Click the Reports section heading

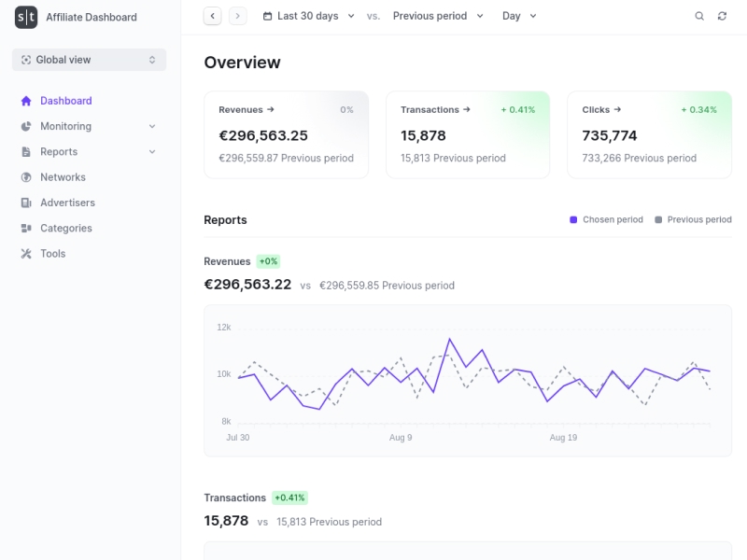[x=225, y=220]
